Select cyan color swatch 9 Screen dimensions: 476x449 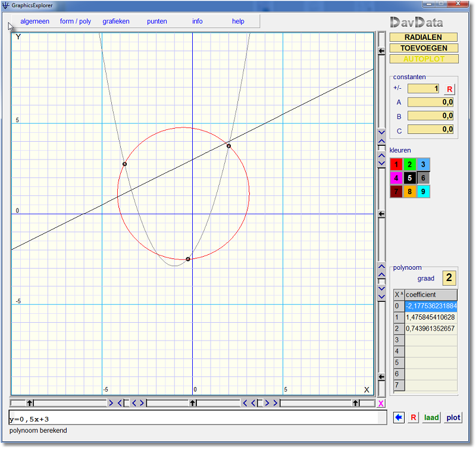423,192
